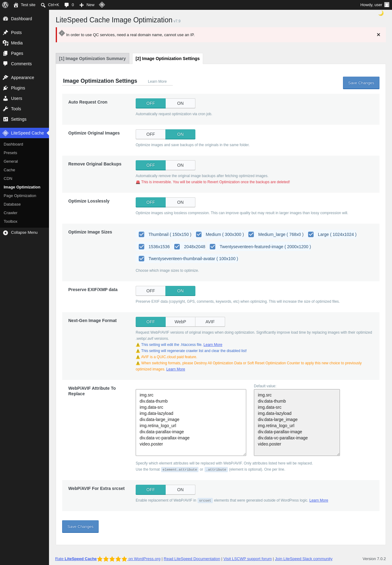This screenshot has width=392, height=565.
Task: Set Optimize Original Images to OFF
Action: 151,134
